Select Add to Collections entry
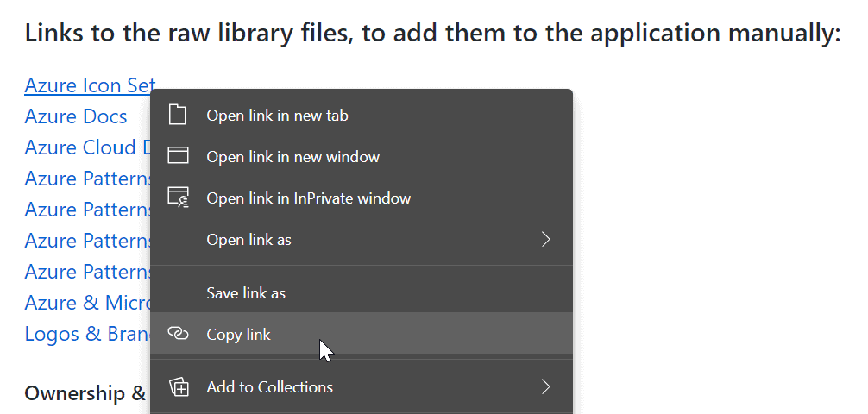 click(362, 386)
